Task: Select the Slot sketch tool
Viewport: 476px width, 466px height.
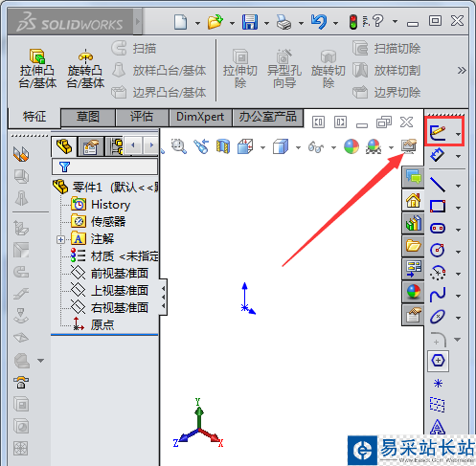Action: (x=438, y=229)
